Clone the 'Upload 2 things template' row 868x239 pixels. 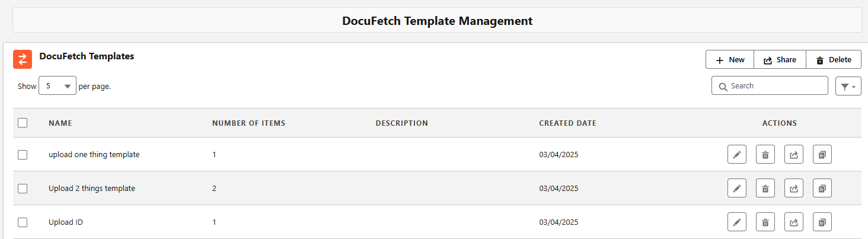[822, 189]
